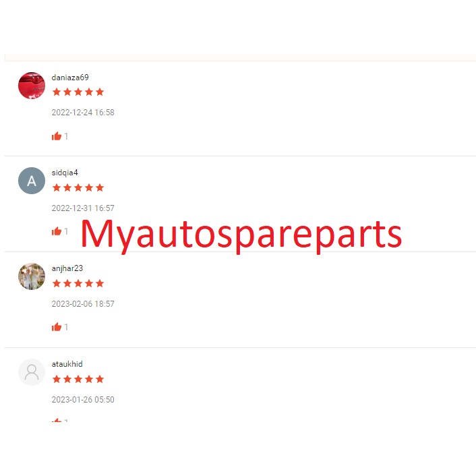Click thumbs-up icon under sidqia4's review
Viewport: 476px width, 476px height.
57,231
